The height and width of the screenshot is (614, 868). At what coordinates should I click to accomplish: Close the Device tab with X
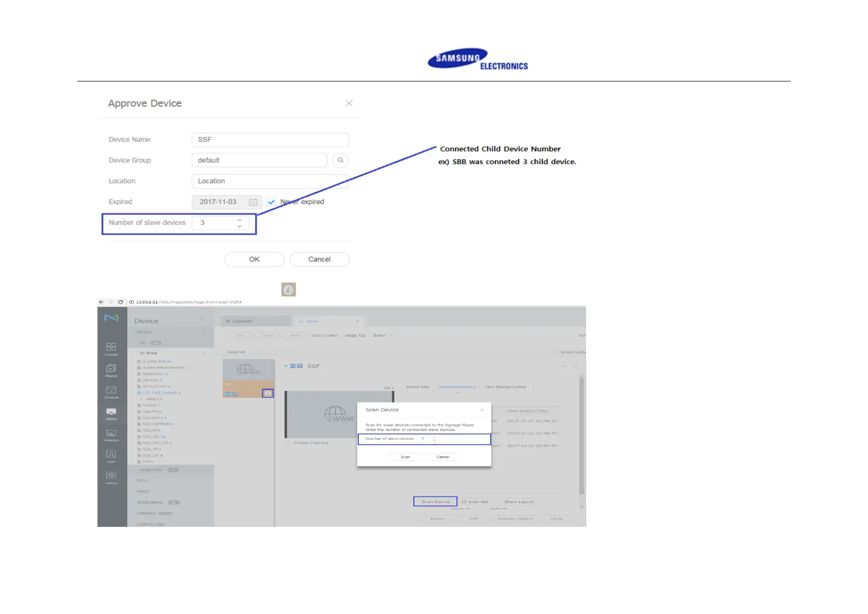tap(357, 321)
